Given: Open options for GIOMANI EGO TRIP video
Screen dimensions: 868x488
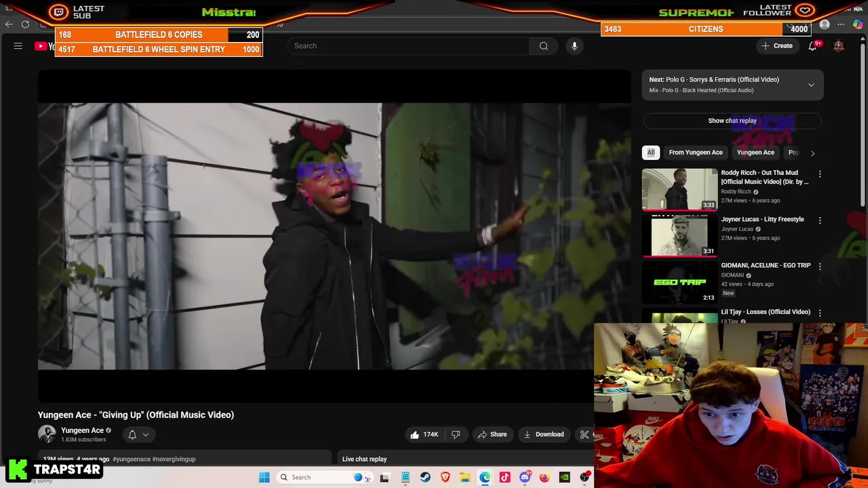Looking at the screenshot, I should 820,266.
